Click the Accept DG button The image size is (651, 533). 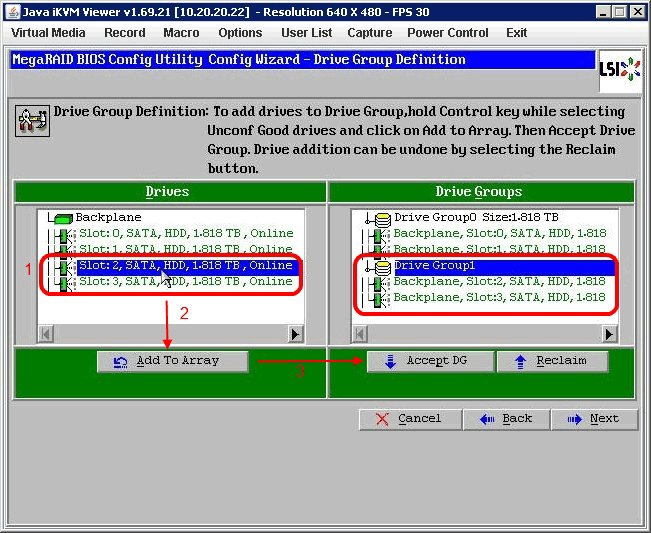[431, 362]
